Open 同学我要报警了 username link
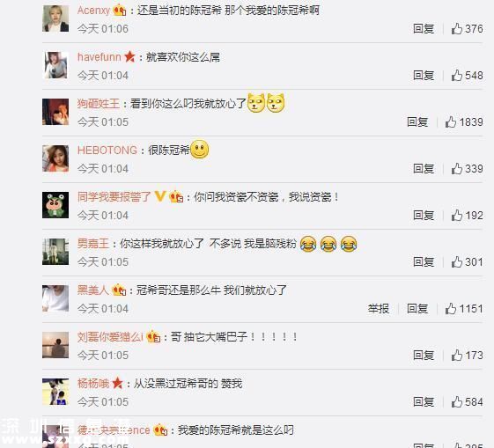494x448 pixels. click(x=114, y=197)
